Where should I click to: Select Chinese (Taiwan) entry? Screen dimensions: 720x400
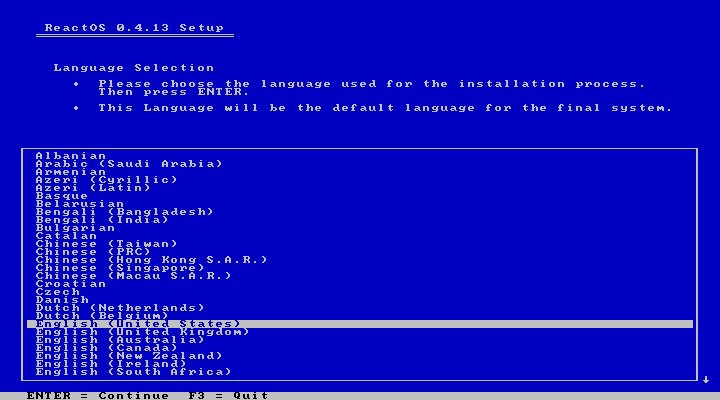pos(107,244)
